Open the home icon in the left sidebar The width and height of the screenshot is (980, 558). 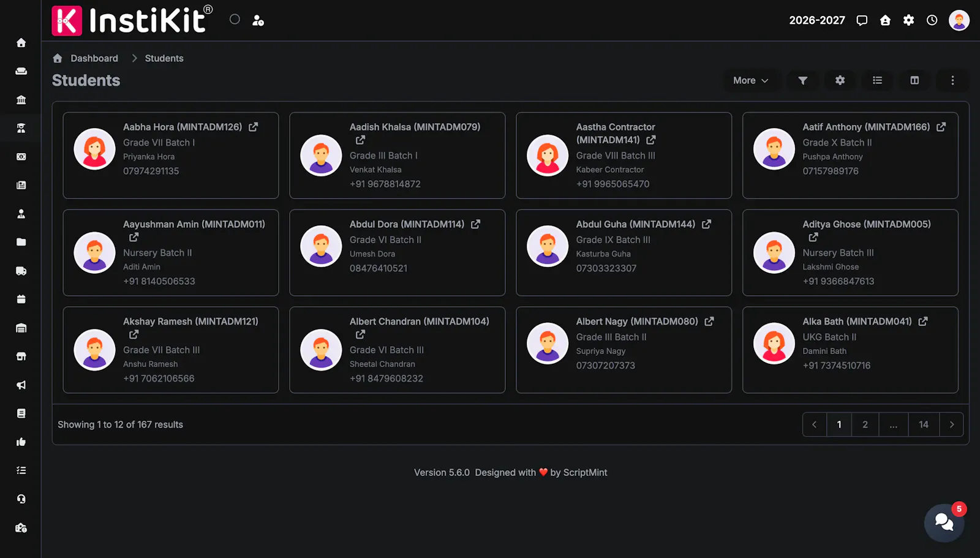pyautogui.click(x=21, y=43)
